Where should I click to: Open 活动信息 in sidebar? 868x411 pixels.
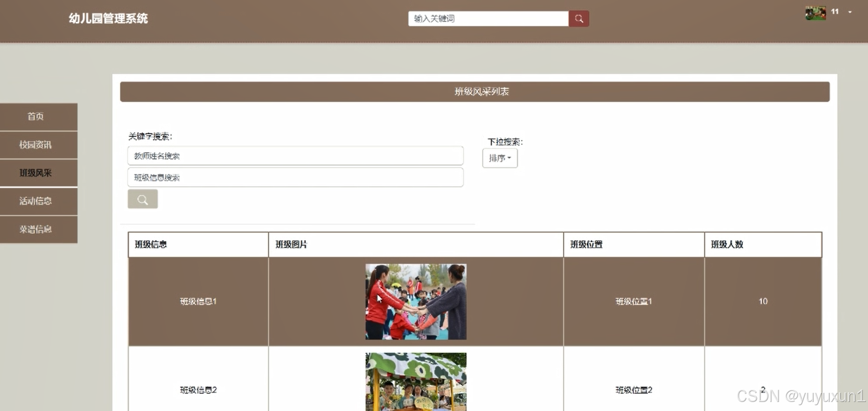point(39,201)
